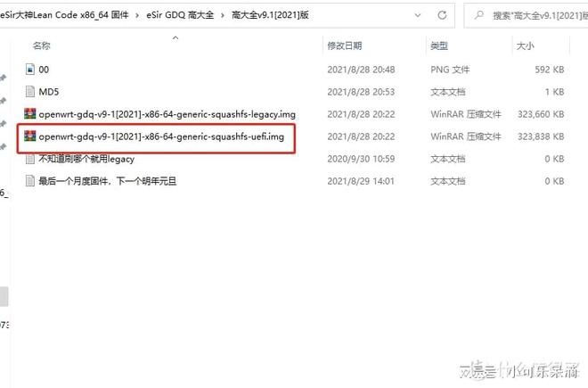Sort by 类型 column header
This screenshot has height=388, width=588.
(x=439, y=45)
